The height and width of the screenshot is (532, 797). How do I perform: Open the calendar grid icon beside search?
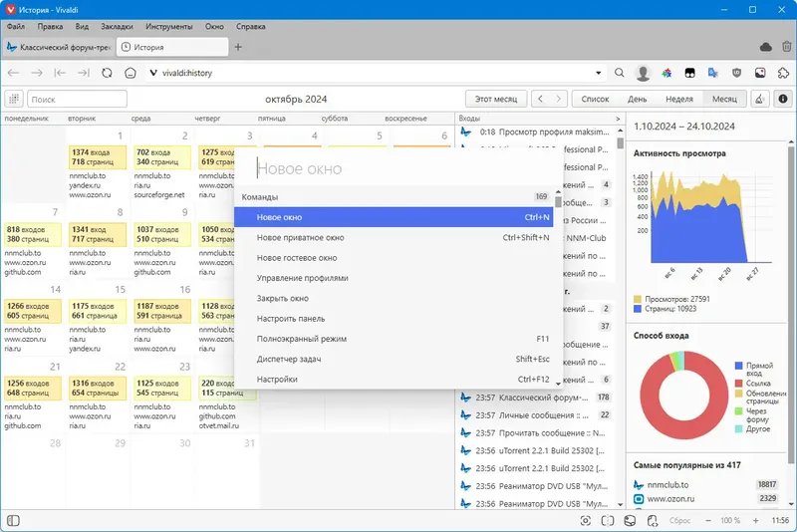click(x=14, y=99)
